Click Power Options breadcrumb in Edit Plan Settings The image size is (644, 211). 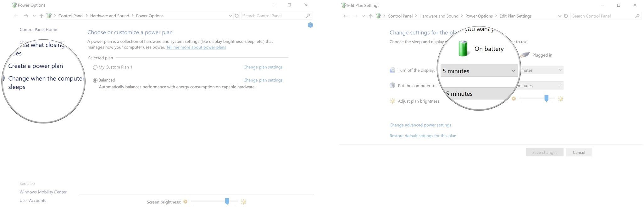click(x=479, y=16)
